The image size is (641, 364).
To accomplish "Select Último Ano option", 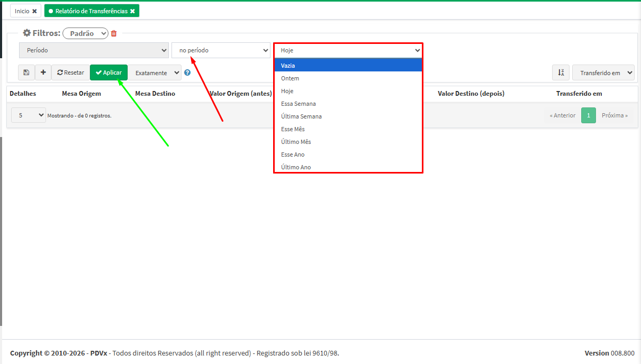I will tap(348, 167).
